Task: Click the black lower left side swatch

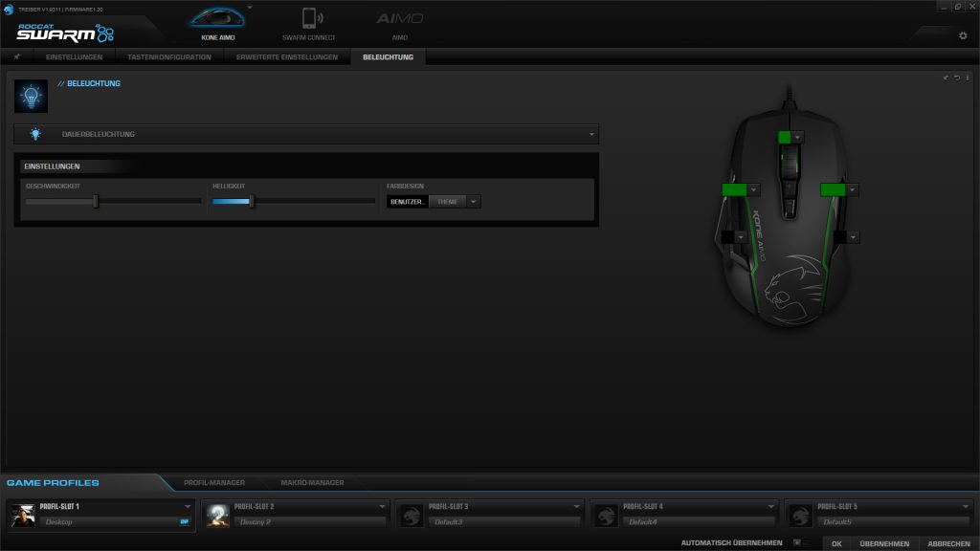Action: pos(728,237)
